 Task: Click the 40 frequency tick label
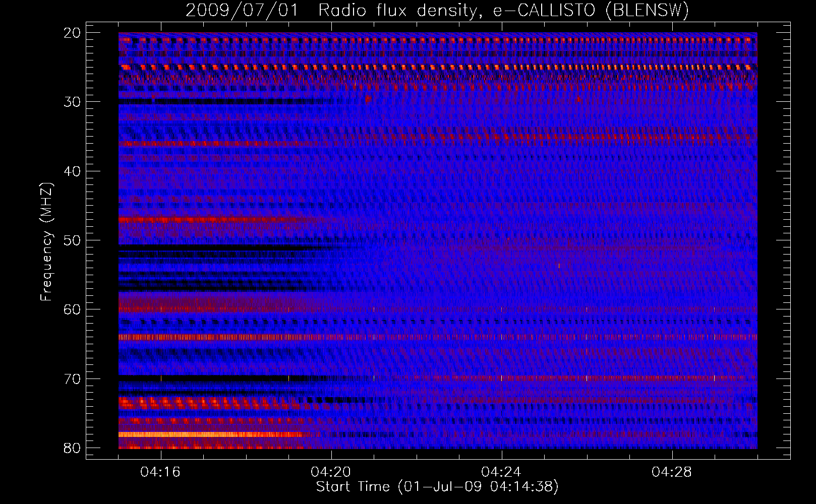coord(73,171)
